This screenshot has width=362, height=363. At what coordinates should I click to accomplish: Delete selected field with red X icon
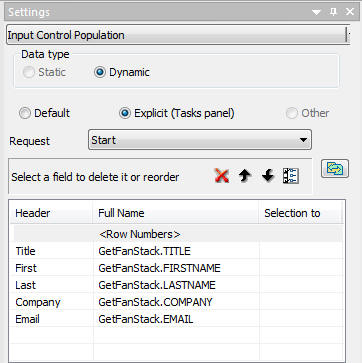click(222, 176)
